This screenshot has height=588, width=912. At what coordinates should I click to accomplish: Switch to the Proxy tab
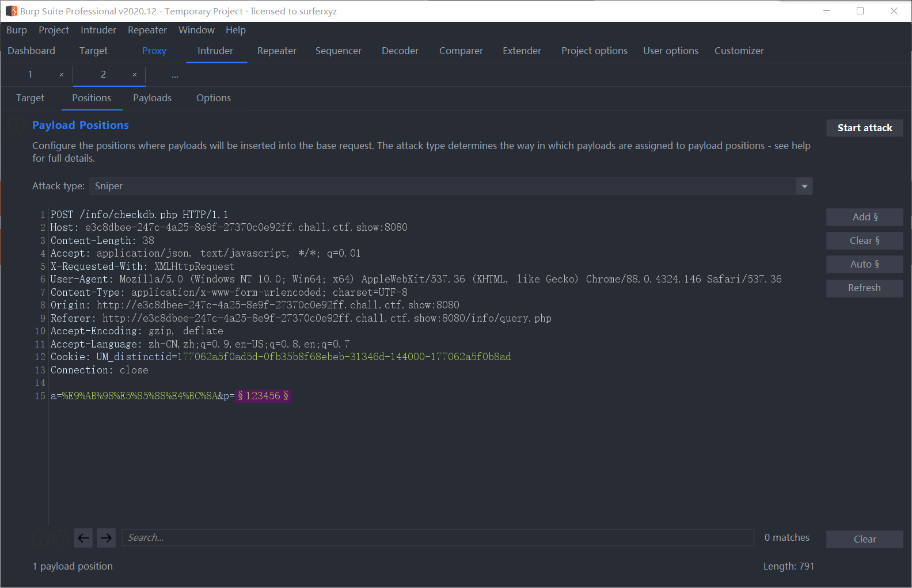point(154,51)
